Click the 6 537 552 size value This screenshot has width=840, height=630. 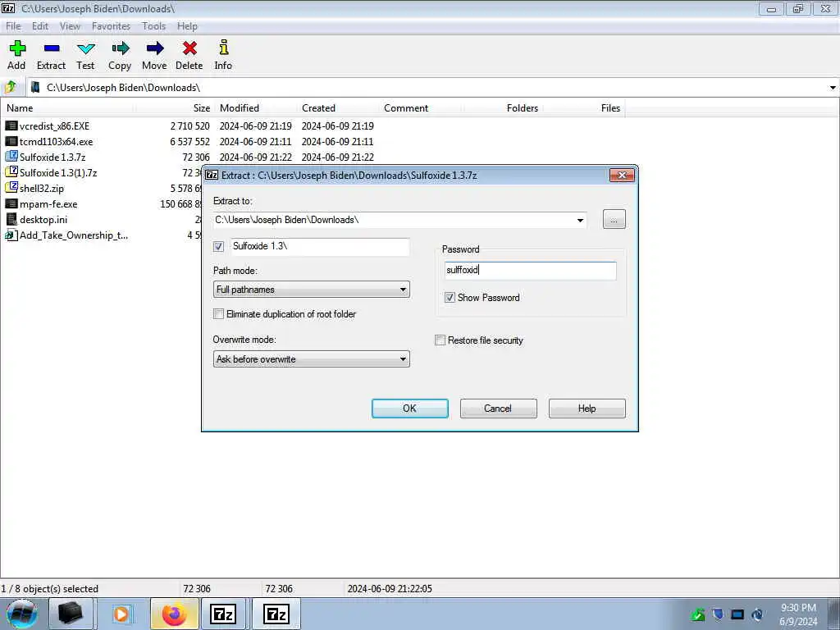190,141
